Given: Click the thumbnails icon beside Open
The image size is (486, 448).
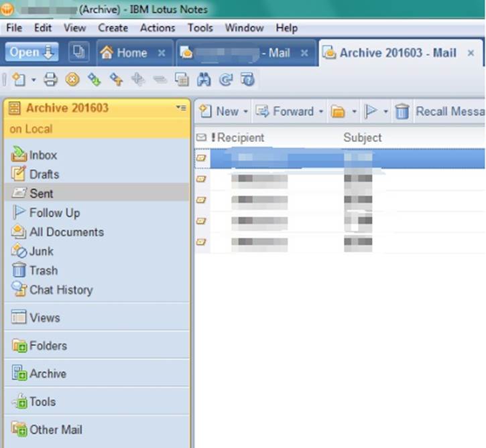Looking at the screenshot, I should tap(78, 53).
